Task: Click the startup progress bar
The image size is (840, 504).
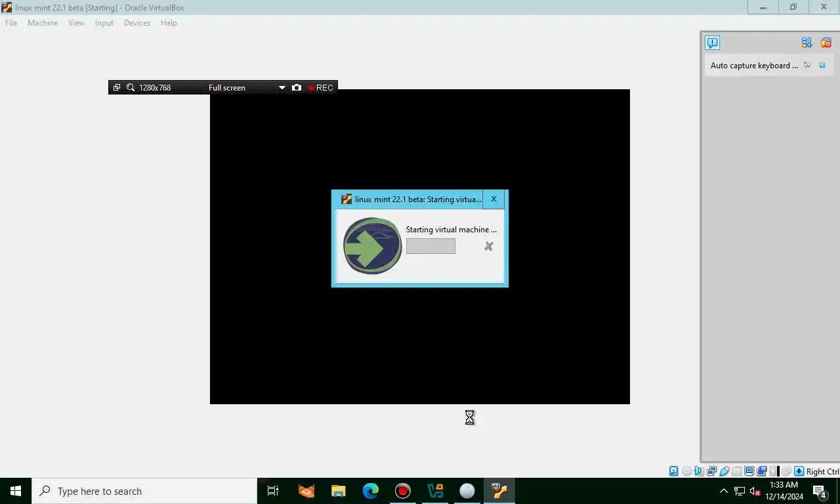Action: pyautogui.click(x=430, y=246)
